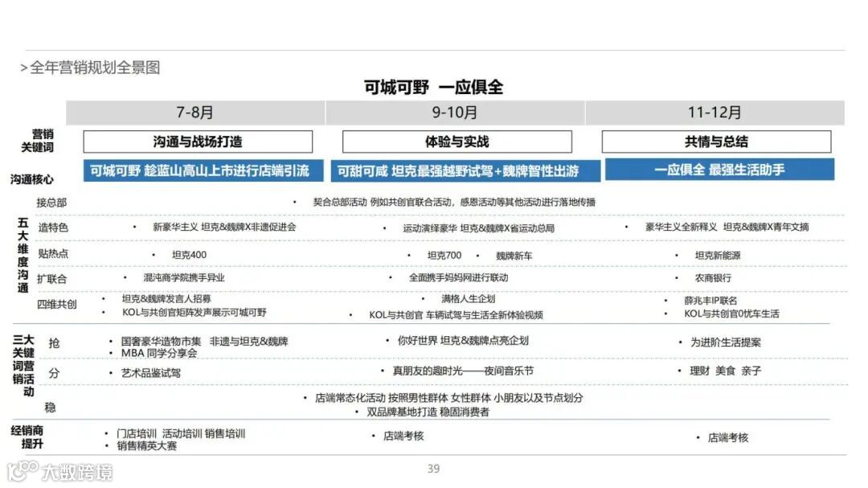Viewport: 868px width, 488px height.
Task: Click the '营销关键词' row label
Action: (38, 141)
